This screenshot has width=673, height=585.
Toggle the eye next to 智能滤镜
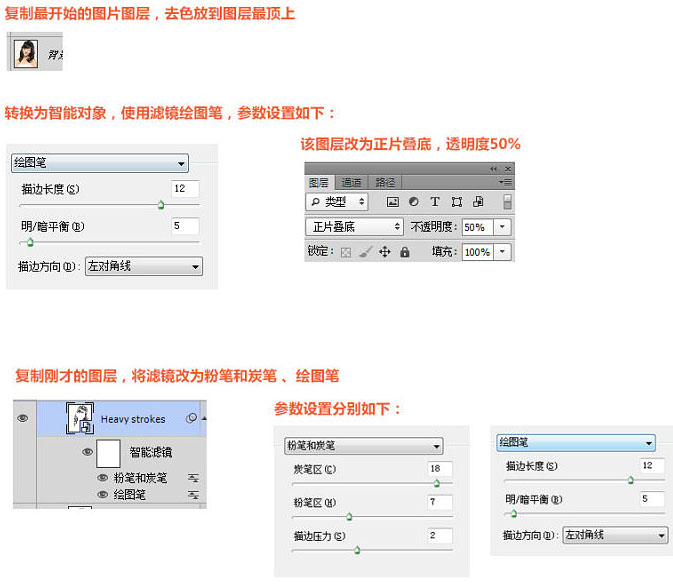[x=87, y=452]
